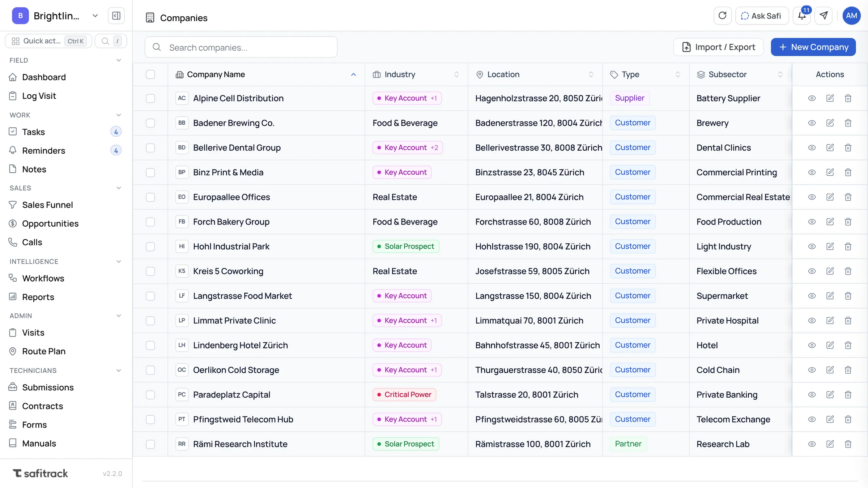View Alpine Cell Distribution with eye icon
Image resolution: width=868 pixels, height=488 pixels.
[812, 98]
